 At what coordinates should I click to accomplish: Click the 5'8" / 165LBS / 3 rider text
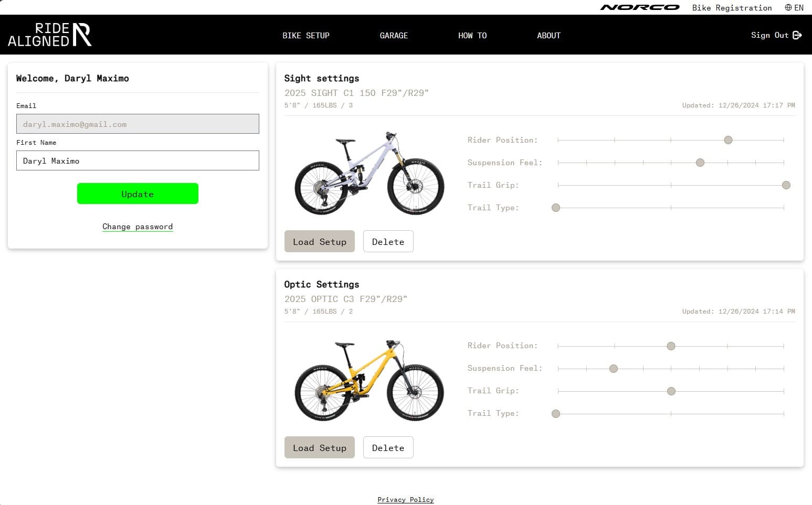tap(319, 105)
